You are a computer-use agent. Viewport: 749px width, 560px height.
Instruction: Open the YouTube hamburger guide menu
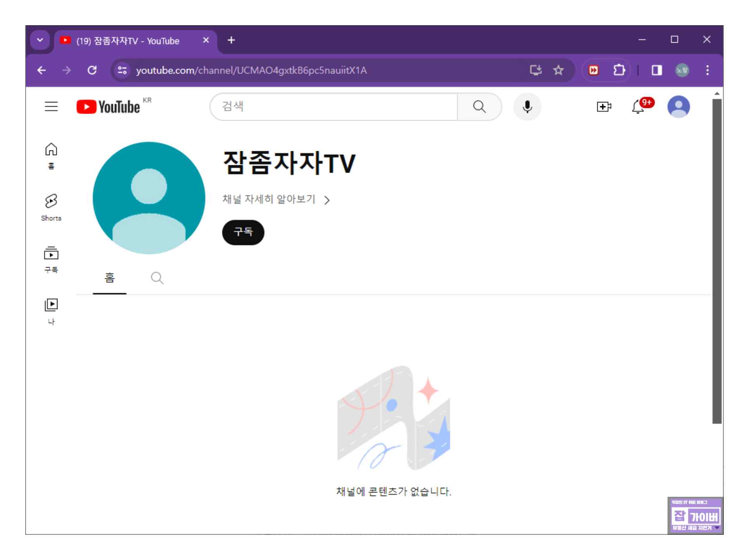tap(51, 106)
